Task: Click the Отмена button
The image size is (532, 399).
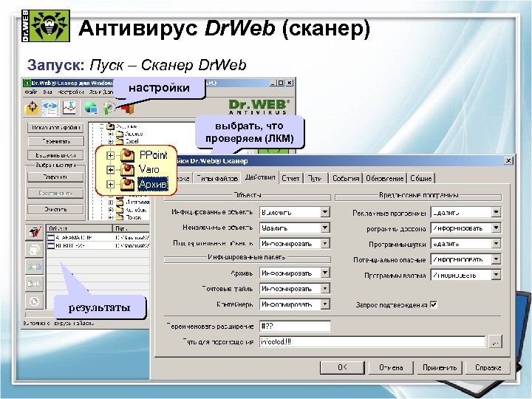Action: [x=391, y=367]
